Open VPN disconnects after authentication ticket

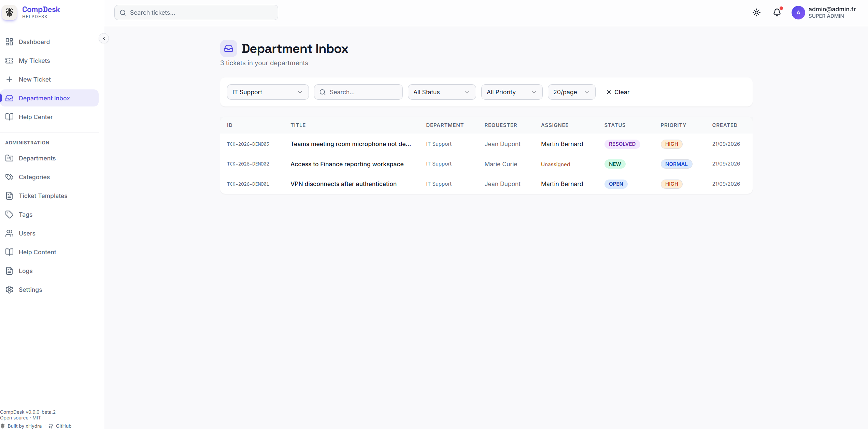[343, 184]
